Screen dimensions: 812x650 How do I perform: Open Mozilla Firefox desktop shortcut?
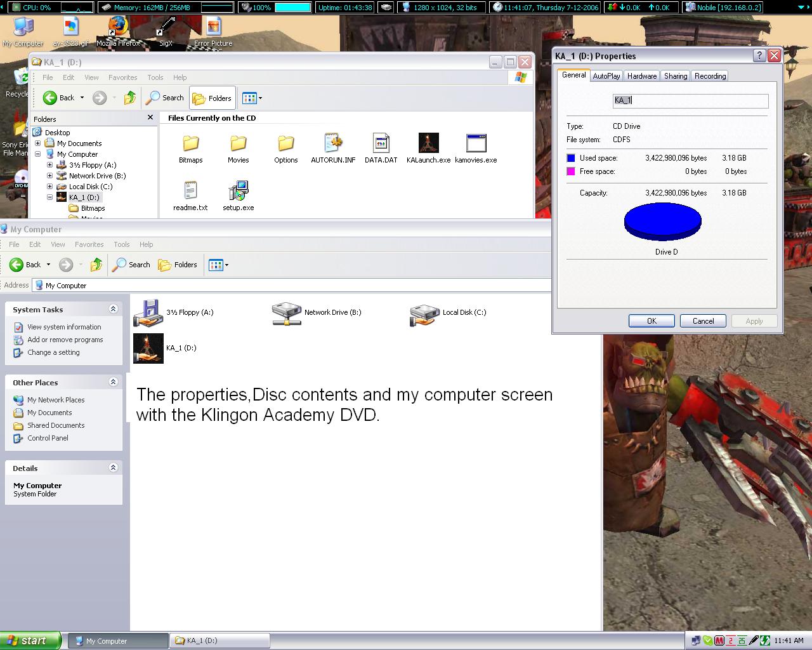(118, 32)
